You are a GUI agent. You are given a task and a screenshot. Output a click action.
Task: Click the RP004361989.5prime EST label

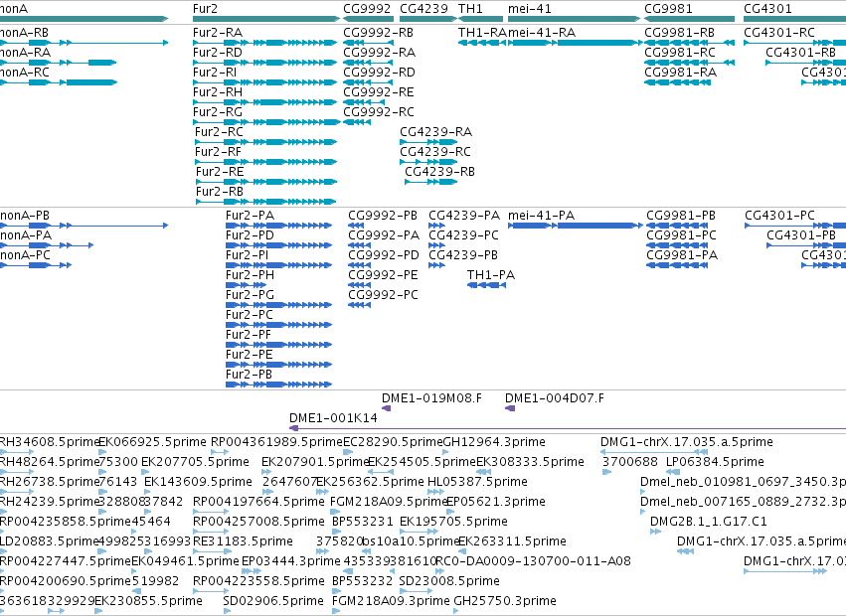point(276,442)
